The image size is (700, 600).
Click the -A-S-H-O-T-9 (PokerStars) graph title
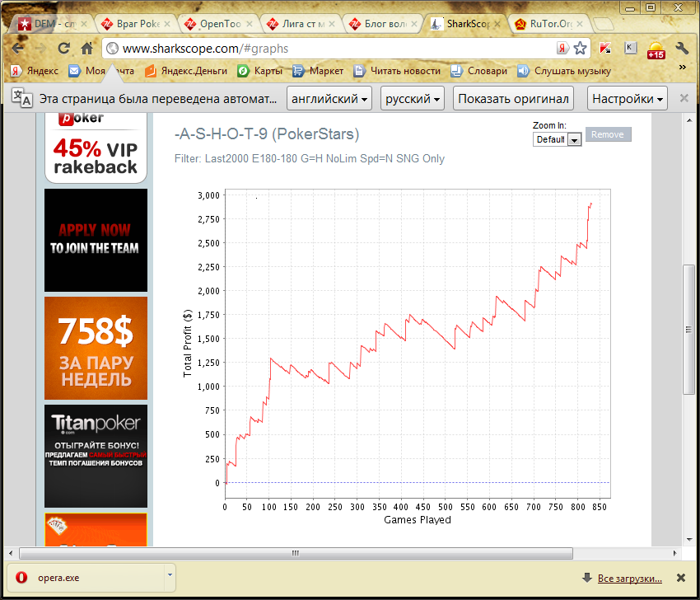pos(267,134)
